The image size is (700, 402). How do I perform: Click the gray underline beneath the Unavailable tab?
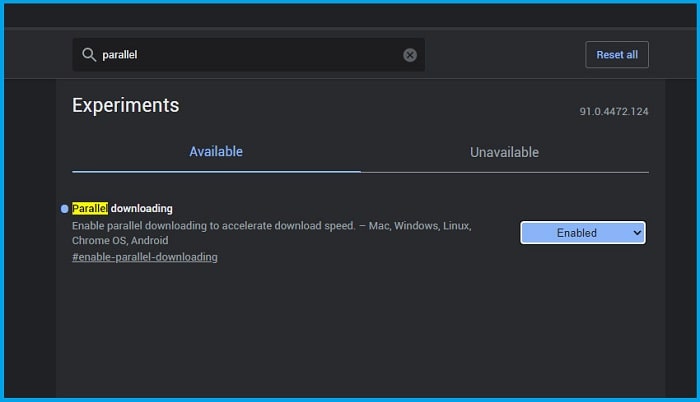[504, 172]
